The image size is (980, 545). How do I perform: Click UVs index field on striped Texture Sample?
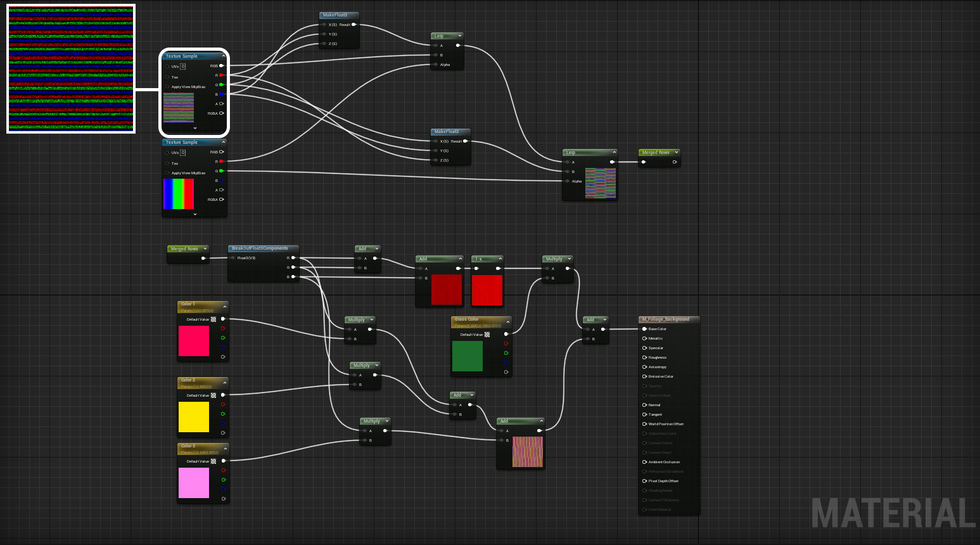click(x=183, y=67)
